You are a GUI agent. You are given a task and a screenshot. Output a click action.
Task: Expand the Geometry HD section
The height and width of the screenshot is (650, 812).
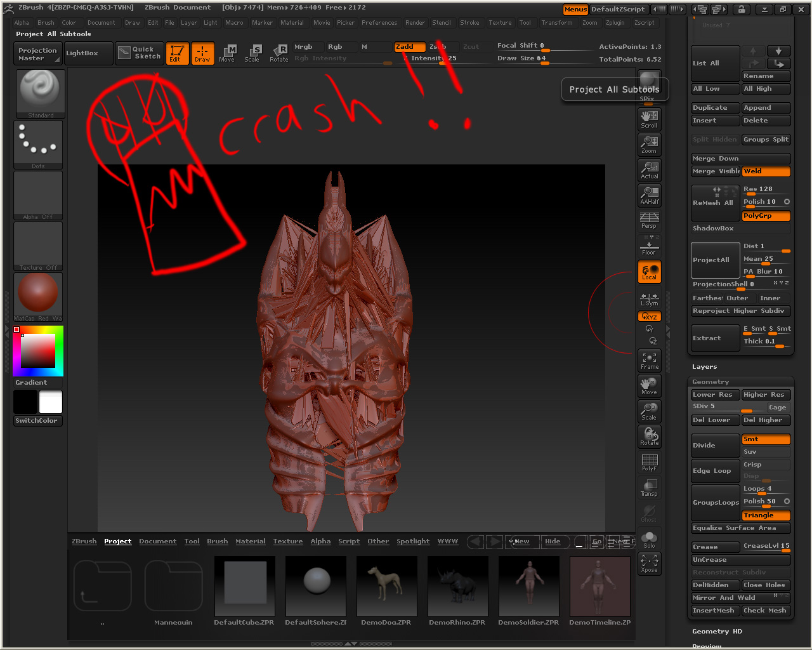point(717,632)
